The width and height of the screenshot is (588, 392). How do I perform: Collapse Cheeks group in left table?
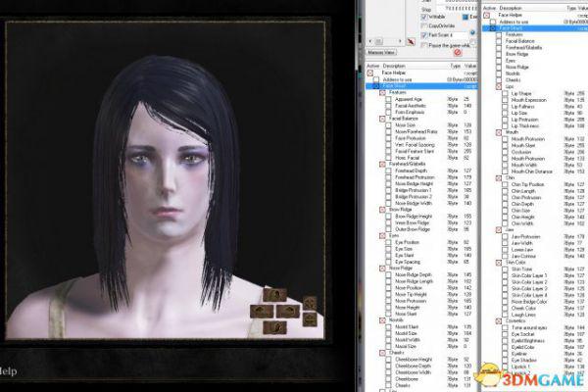382,353
